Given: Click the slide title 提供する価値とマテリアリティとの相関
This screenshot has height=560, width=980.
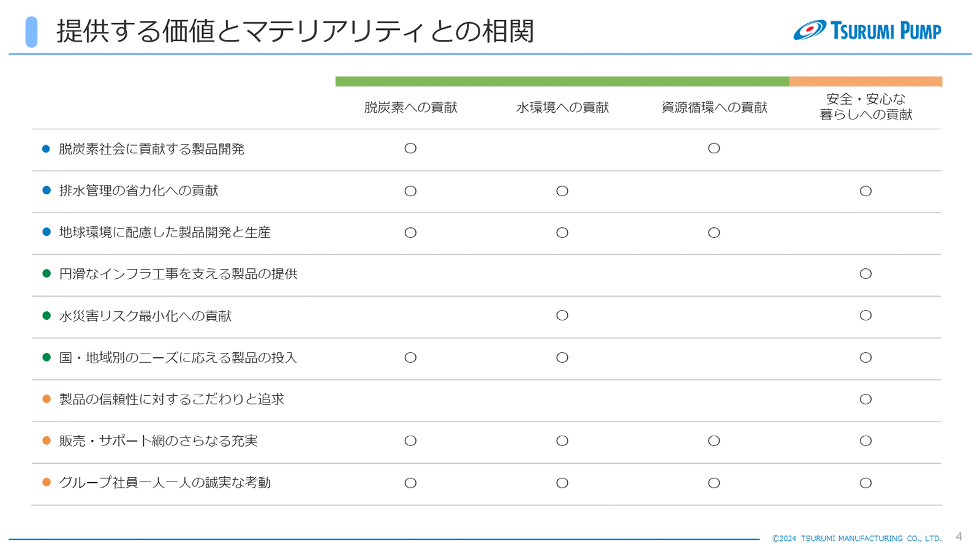Looking at the screenshot, I should pos(295,31).
